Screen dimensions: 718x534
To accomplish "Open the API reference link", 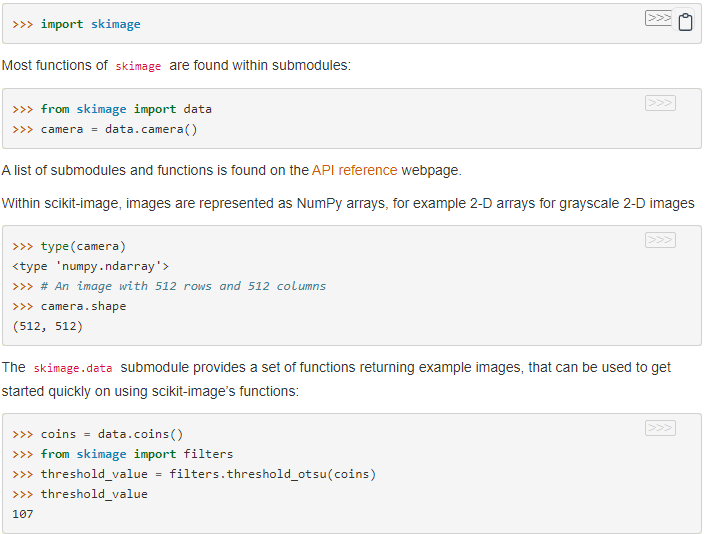I will point(354,170).
